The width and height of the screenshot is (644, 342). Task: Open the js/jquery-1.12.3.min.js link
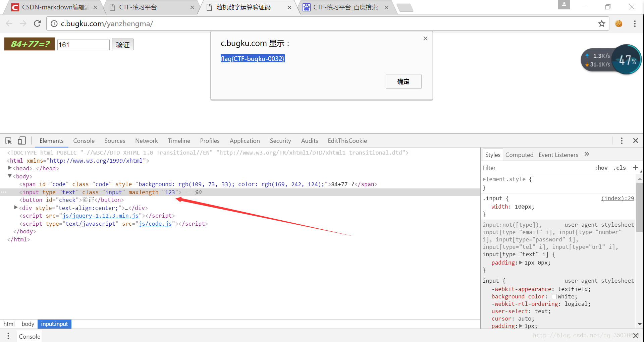click(x=100, y=216)
